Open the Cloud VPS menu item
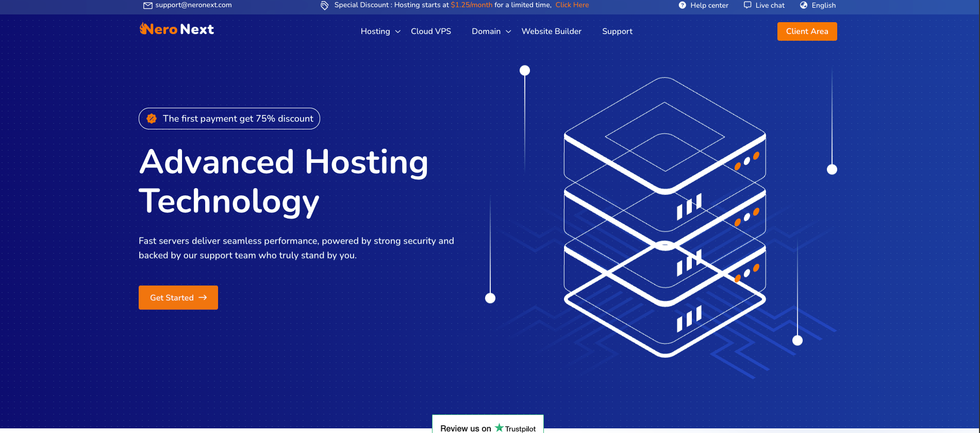980x433 pixels. tap(430, 31)
